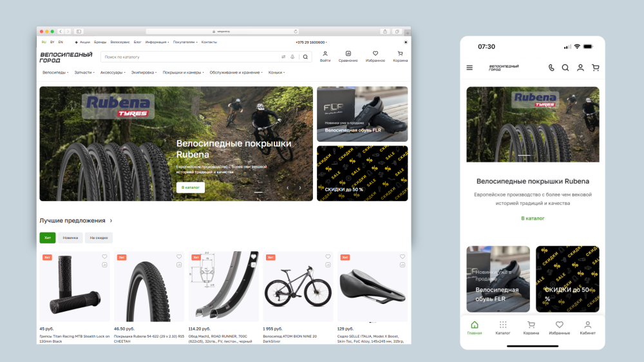Screen dimensions: 644x362
Task: Tap the mobile header cart icon
Action: click(x=596, y=68)
